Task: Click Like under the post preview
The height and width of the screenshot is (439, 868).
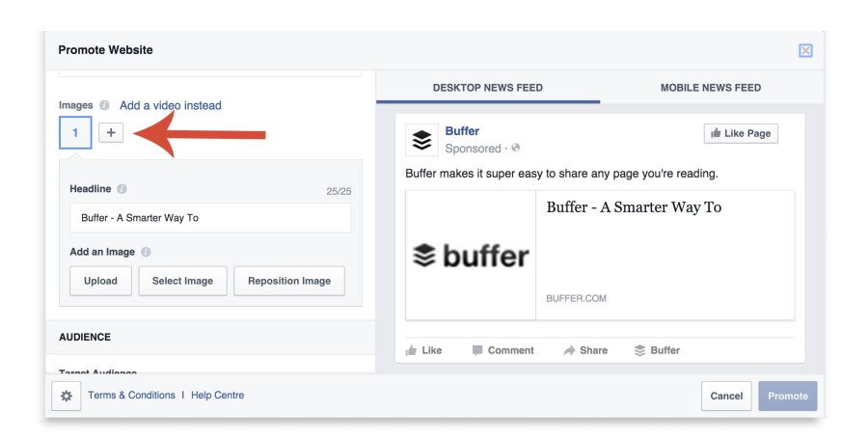Action: pyautogui.click(x=423, y=350)
